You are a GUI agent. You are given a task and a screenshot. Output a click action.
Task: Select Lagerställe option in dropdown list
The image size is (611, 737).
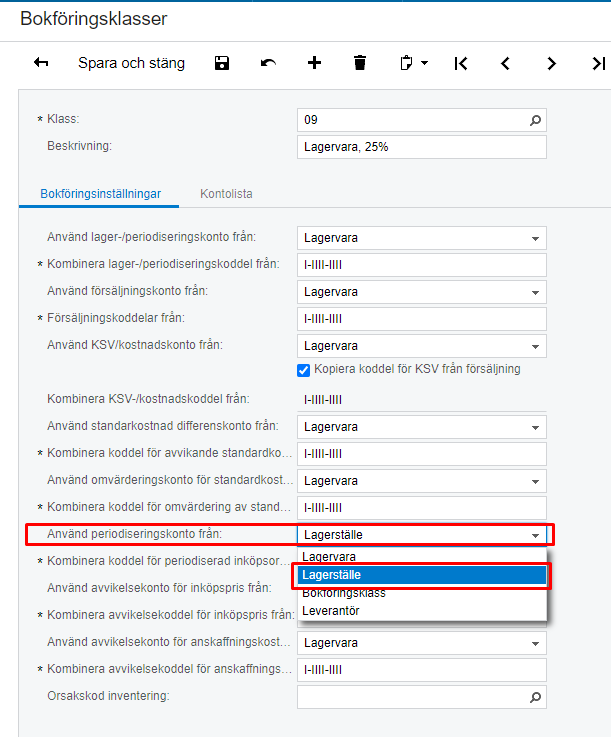(422, 575)
